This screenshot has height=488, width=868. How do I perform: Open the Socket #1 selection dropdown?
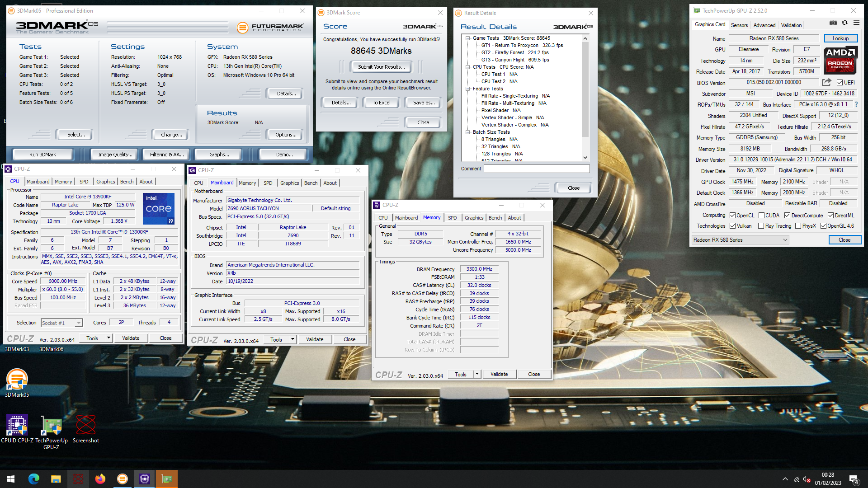(x=61, y=323)
